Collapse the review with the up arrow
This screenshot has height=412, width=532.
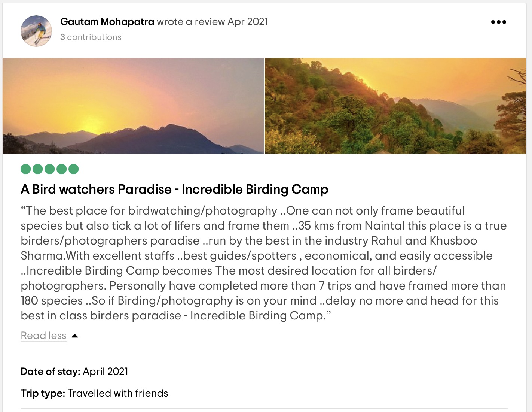click(x=75, y=336)
